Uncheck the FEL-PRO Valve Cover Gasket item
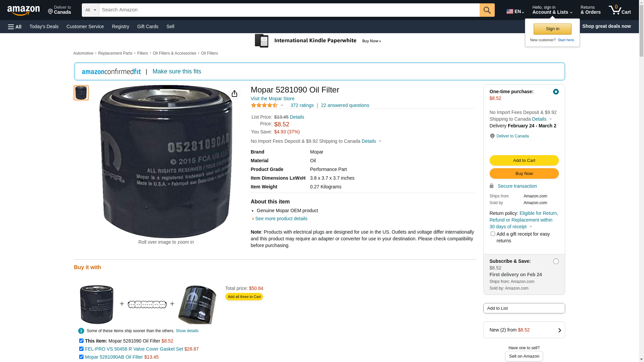 [81, 349]
